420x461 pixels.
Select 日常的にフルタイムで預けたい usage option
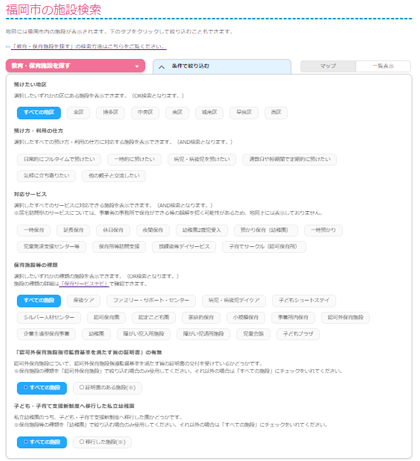point(59,159)
